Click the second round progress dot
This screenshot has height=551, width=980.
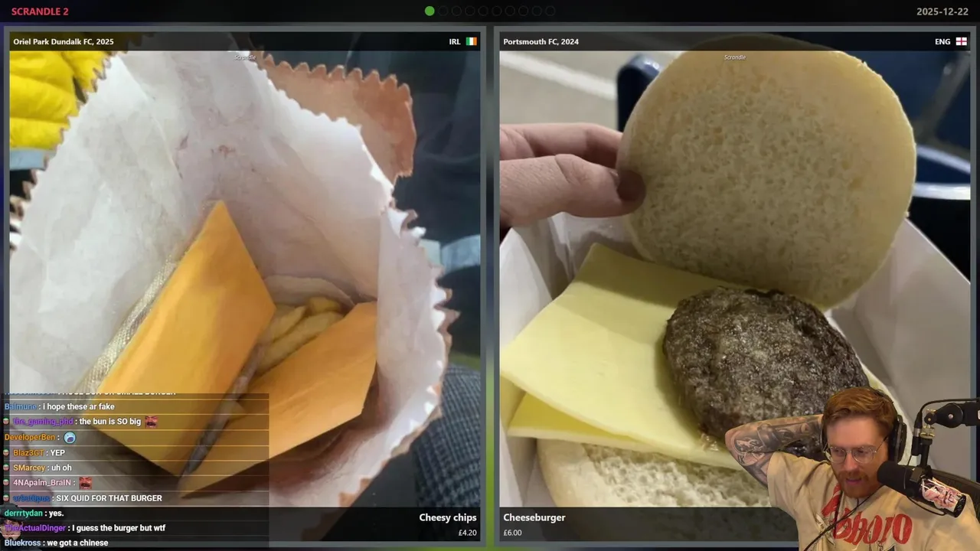point(443,11)
